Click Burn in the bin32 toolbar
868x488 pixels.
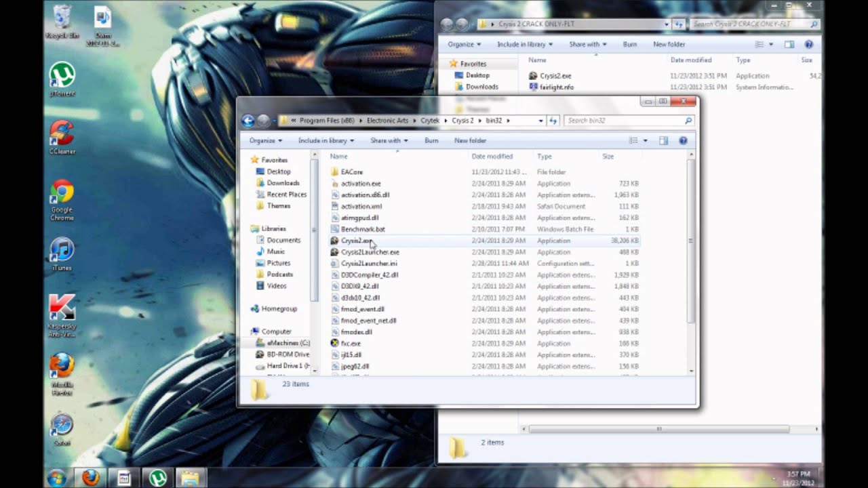click(431, 140)
